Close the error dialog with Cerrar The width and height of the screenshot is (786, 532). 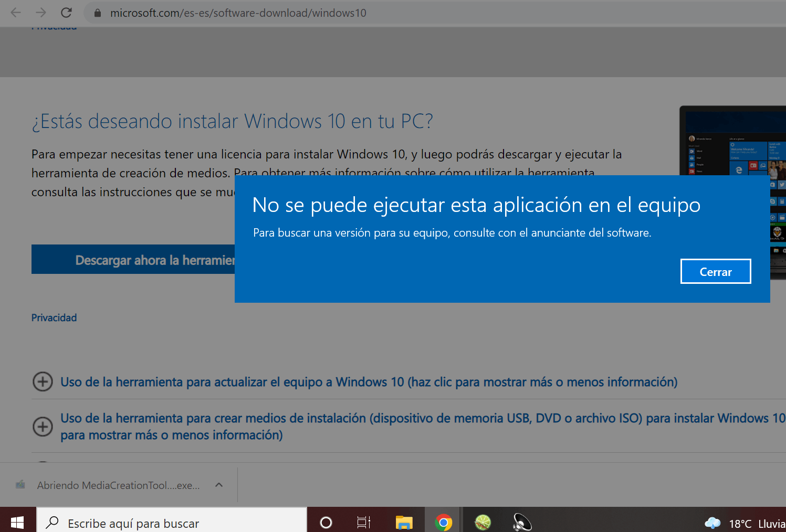click(x=716, y=271)
